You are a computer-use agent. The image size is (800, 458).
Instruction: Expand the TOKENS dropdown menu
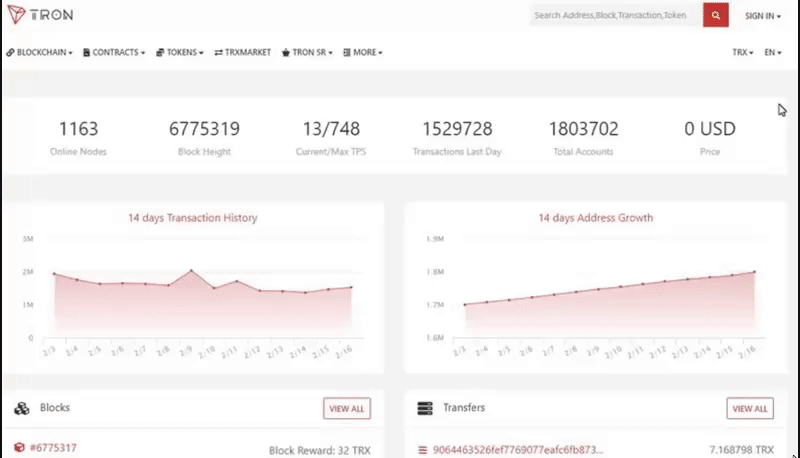tap(180, 53)
